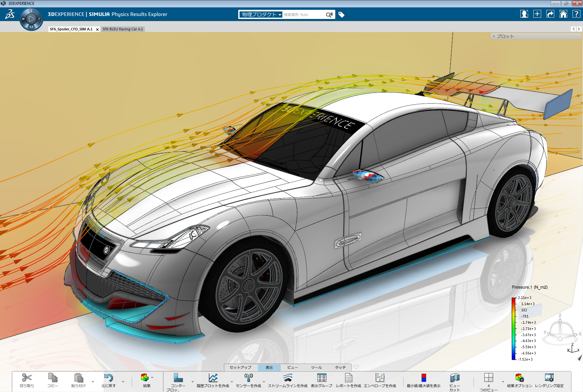Screen dimensions: 583x392
Task: Switch to セットアップ tab
Action: pyautogui.click(x=241, y=367)
